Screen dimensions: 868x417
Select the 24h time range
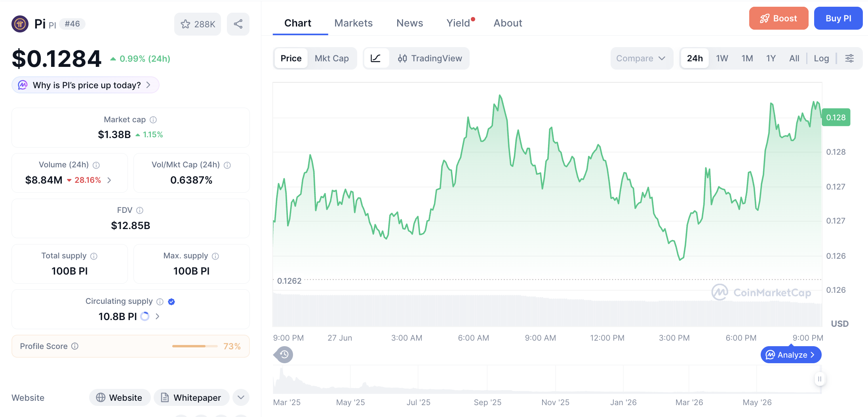coord(695,58)
